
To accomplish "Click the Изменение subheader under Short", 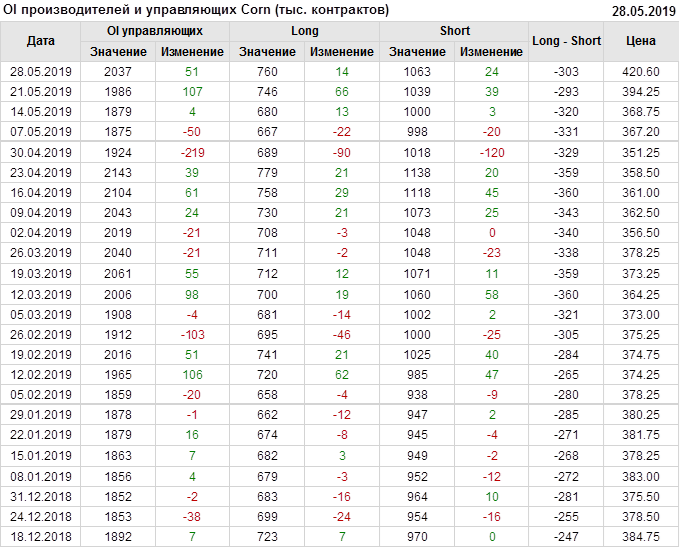I will [x=492, y=52].
